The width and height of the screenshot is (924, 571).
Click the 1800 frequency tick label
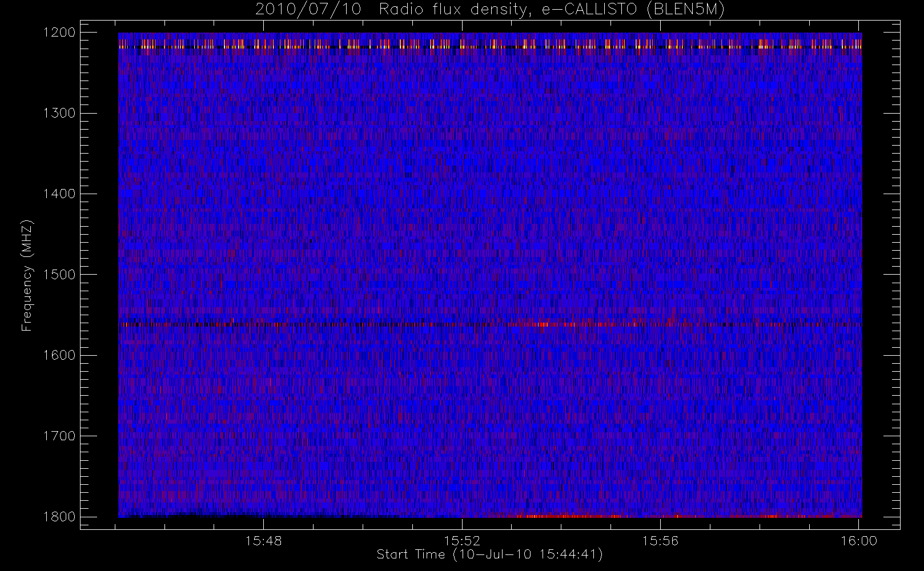coord(59,517)
